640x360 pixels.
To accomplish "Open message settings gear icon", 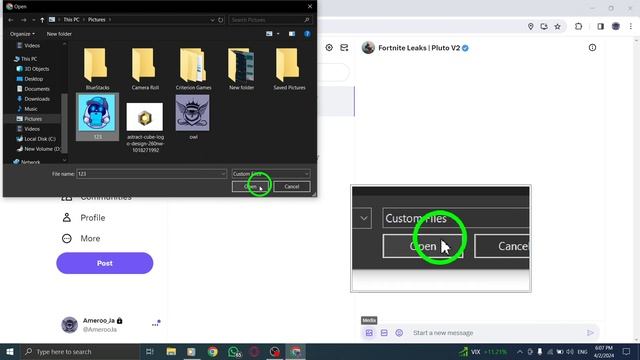I will pos(329,48).
